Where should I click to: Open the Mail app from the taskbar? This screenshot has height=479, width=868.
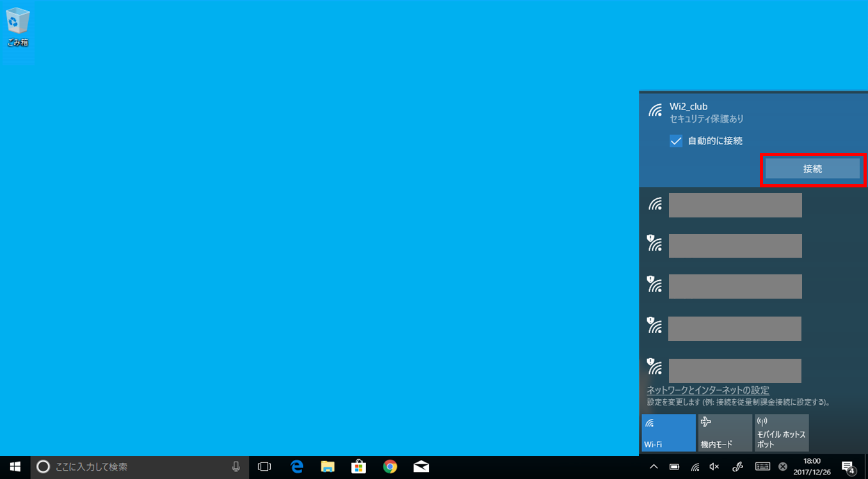(x=421, y=467)
